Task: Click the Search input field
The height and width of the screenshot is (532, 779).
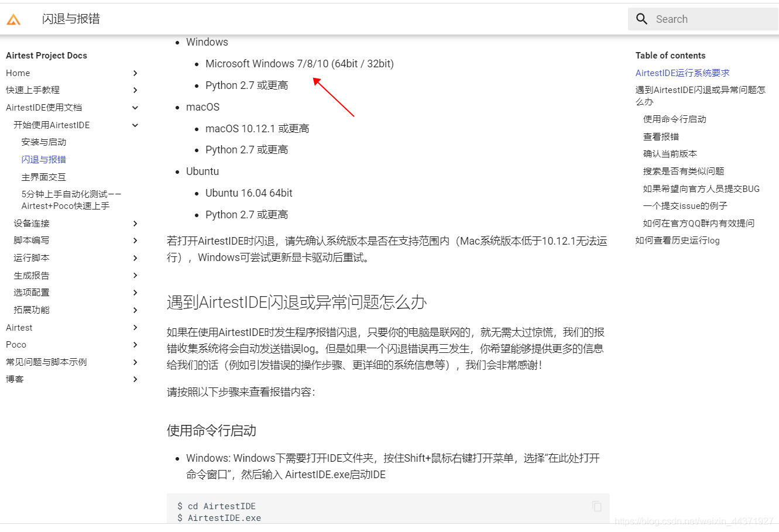Action: (703, 19)
